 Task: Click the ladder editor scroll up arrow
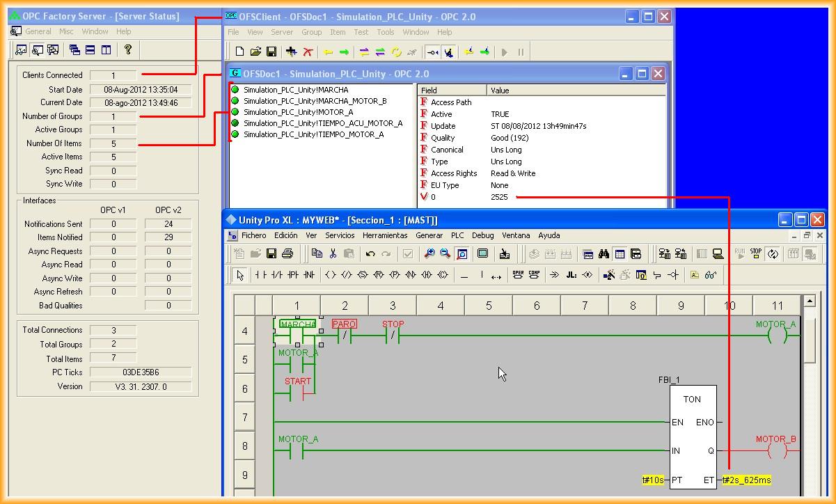tap(809, 301)
